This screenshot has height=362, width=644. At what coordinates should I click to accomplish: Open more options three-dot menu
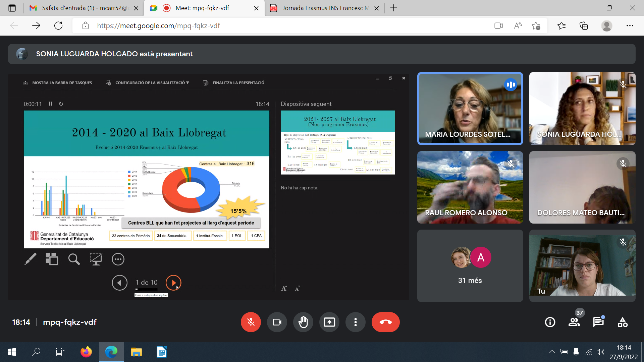(356, 322)
